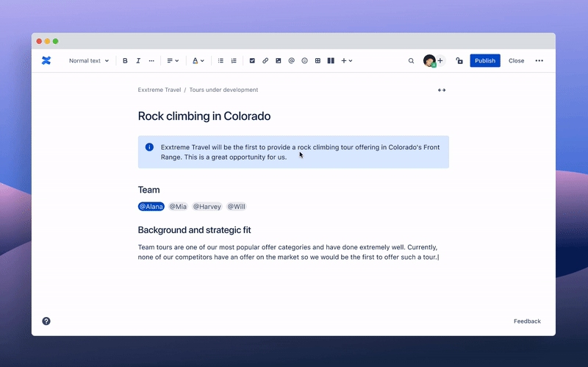Open Exxtreme Travel breadcrumb link

(x=159, y=90)
